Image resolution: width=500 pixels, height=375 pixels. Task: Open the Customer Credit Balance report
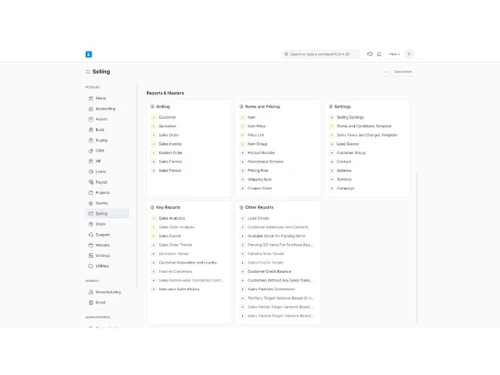(x=269, y=272)
